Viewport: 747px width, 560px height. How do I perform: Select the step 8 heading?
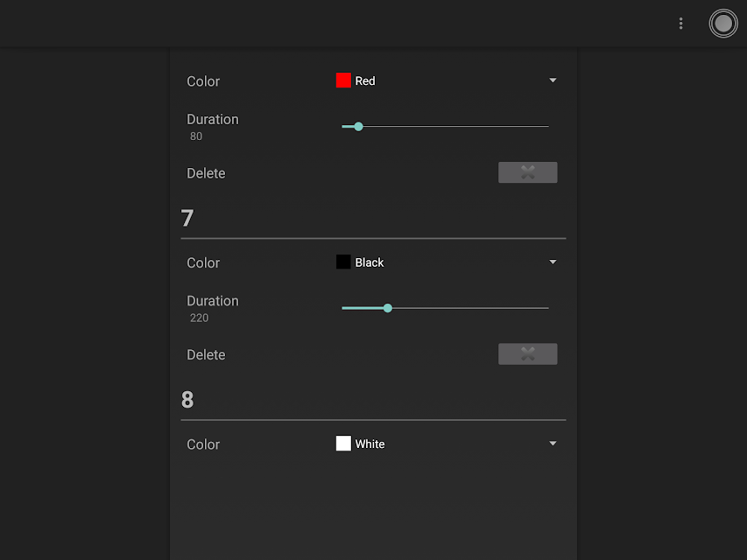[x=187, y=400]
